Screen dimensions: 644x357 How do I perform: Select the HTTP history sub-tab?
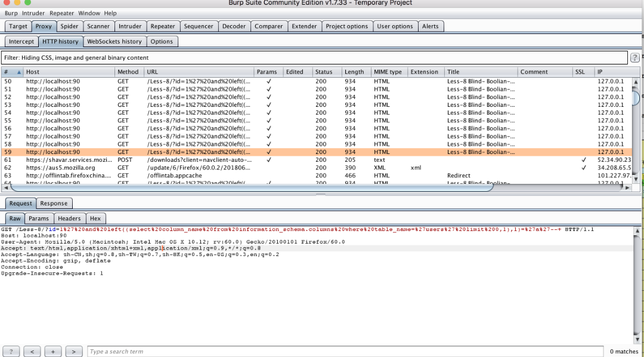[x=60, y=42]
